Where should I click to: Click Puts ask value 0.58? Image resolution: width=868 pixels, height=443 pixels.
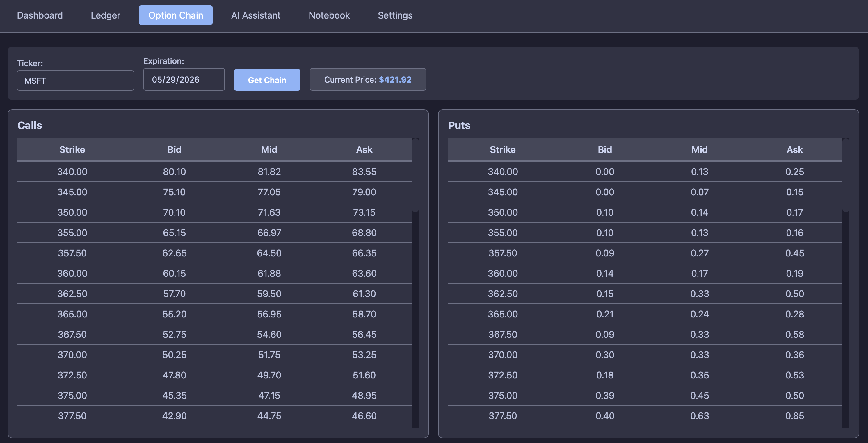pos(794,335)
